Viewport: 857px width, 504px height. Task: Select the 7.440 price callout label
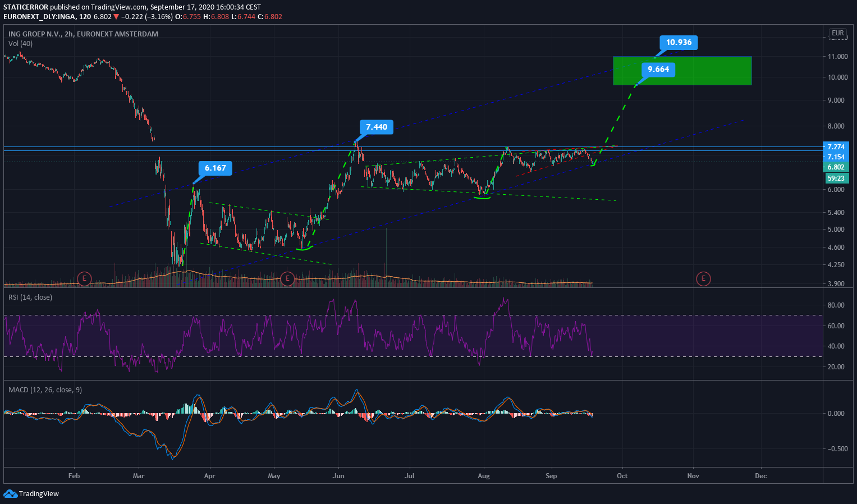pos(377,127)
